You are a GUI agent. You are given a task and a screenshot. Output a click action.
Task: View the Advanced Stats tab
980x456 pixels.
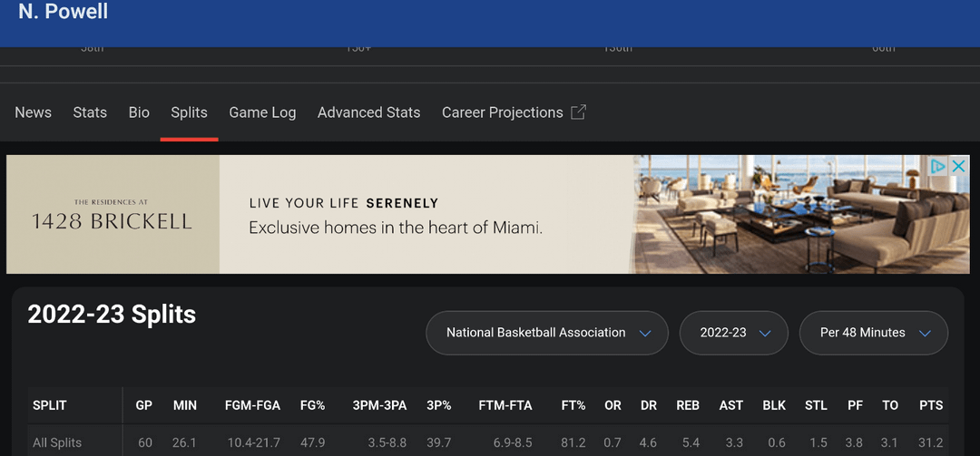(368, 112)
